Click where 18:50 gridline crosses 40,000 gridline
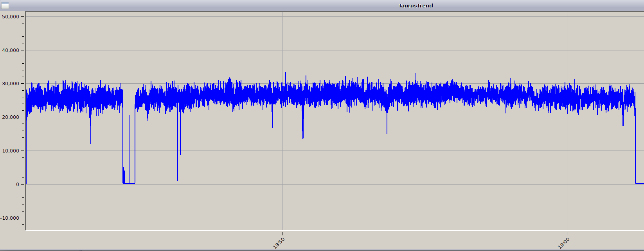Image resolution: width=644 pixels, height=251 pixels. [282, 50]
